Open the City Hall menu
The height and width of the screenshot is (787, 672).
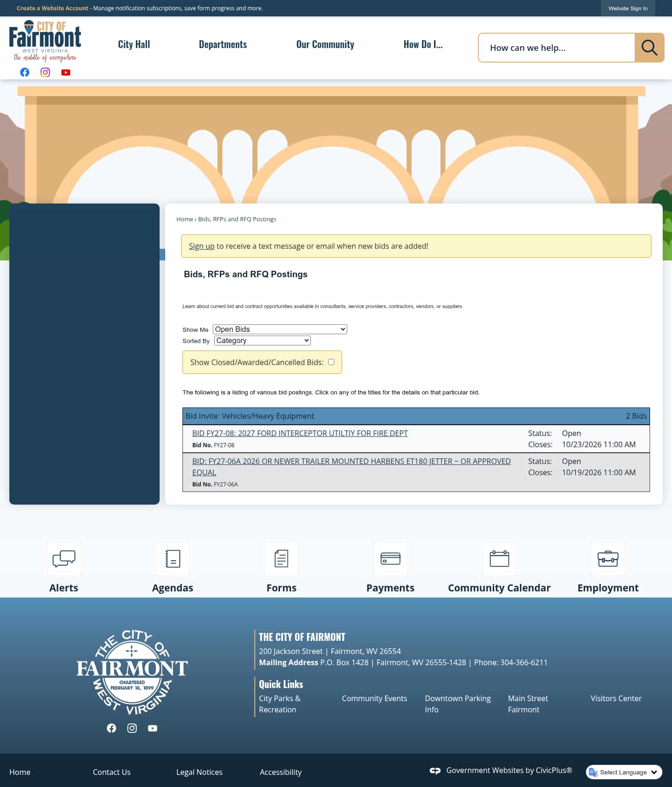[134, 44]
